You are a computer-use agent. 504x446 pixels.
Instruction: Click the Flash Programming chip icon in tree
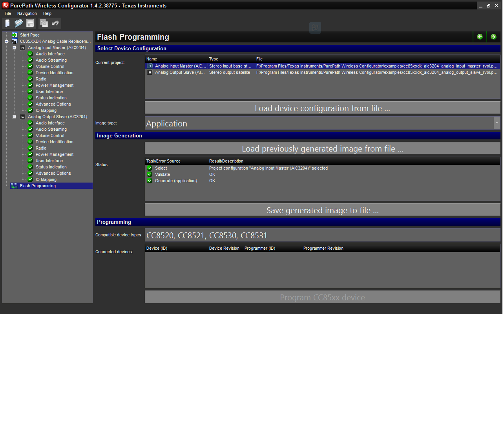pos(15,186)
